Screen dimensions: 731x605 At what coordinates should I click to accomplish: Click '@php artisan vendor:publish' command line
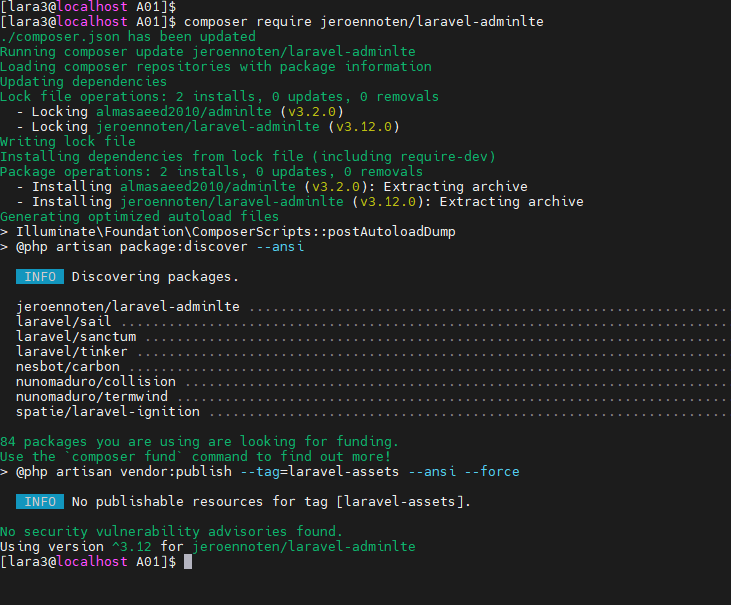coord(260,472)
